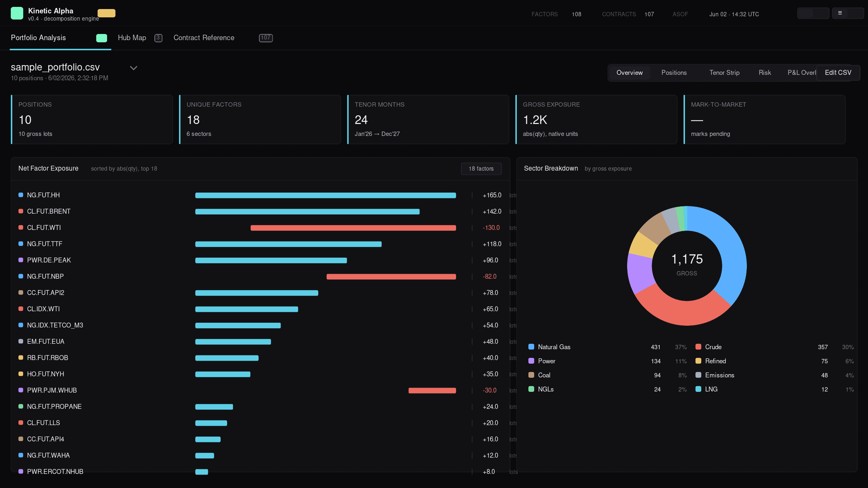868x488 pixels.
Task: Click the CONTRACTS 107 counter in header
Action: click(x=628, y=14)
